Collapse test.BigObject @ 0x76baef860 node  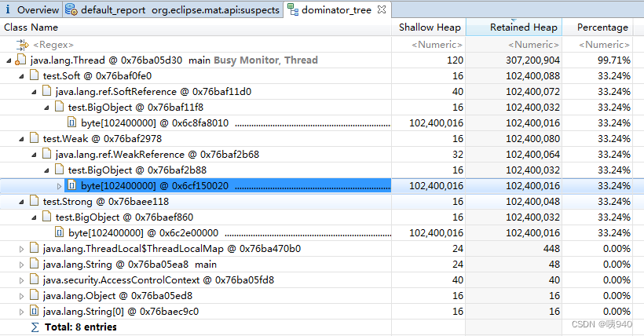point(34,217)
